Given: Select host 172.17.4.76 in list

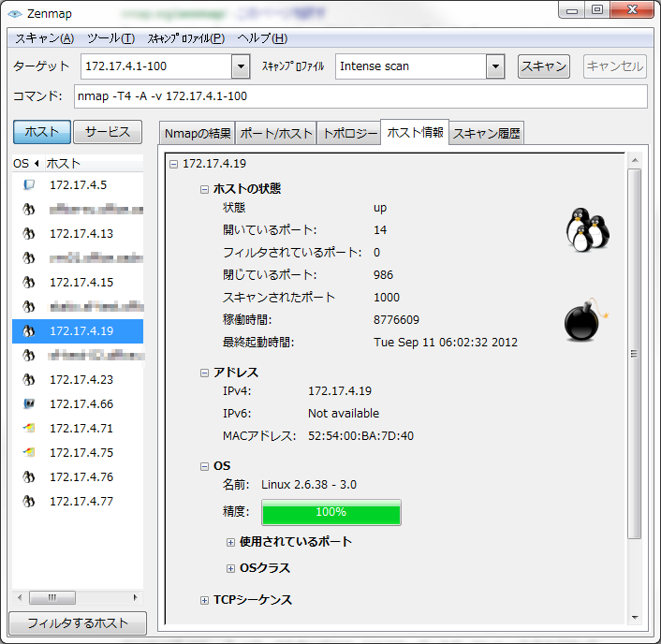Looking at the screenshot, I should [78, 476].
